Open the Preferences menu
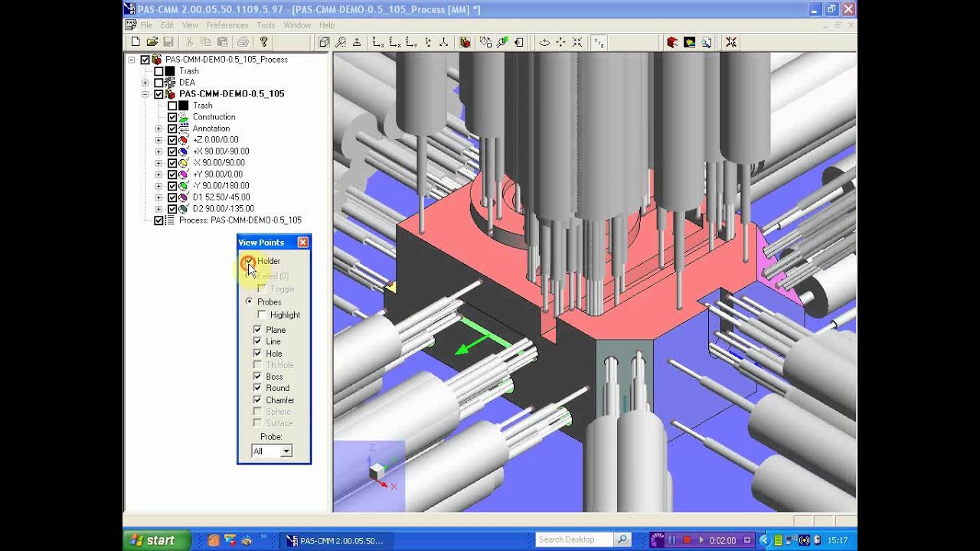Image resolution: width=980 pixels, height=551 pixels. pyautogui.click(x=227, y=25)
